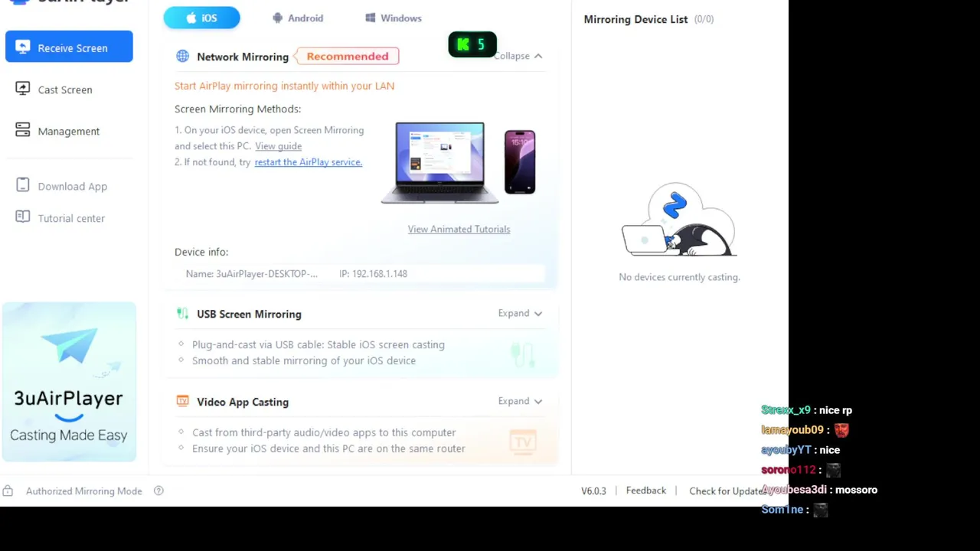Viewport: 980px width, 551px height.
Task: Click the Tutorial center book icon
Action: [x=23, y=217]
